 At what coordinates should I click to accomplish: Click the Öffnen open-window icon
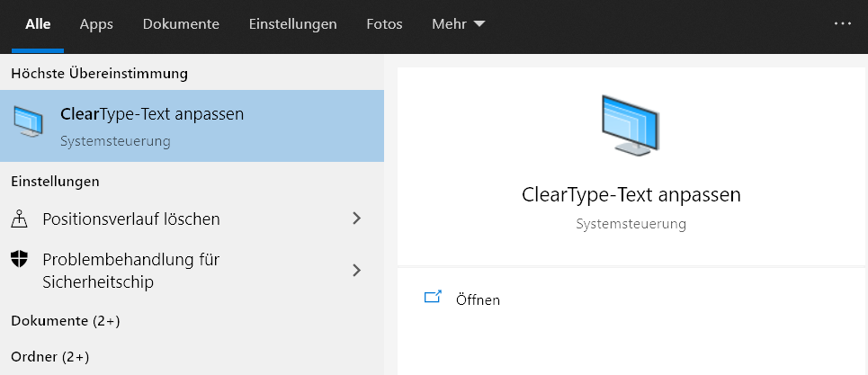[x=433, y=297]
